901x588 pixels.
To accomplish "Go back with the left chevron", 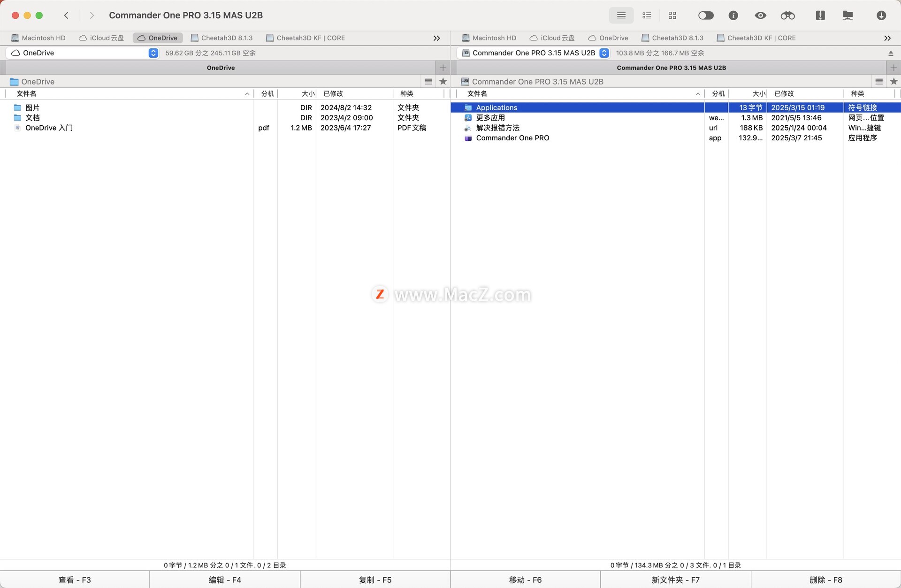I will coord(66,15).
